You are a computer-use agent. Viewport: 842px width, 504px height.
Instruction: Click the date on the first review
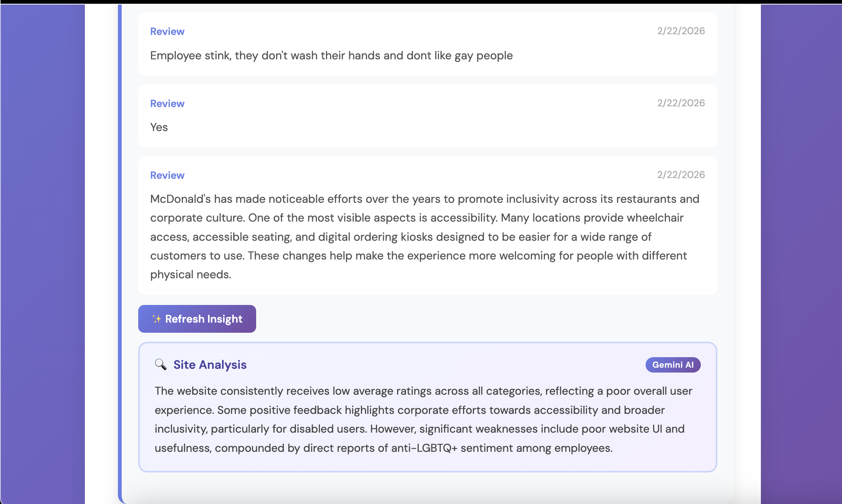[x=681, y=31]
